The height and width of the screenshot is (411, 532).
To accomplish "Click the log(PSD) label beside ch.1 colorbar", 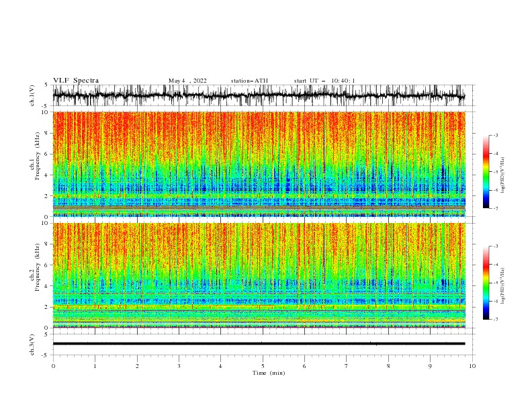I will click(x=503, y=175).
